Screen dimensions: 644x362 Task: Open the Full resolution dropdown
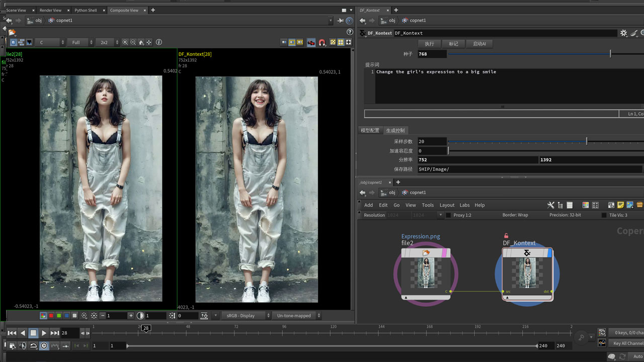point(81,43)
